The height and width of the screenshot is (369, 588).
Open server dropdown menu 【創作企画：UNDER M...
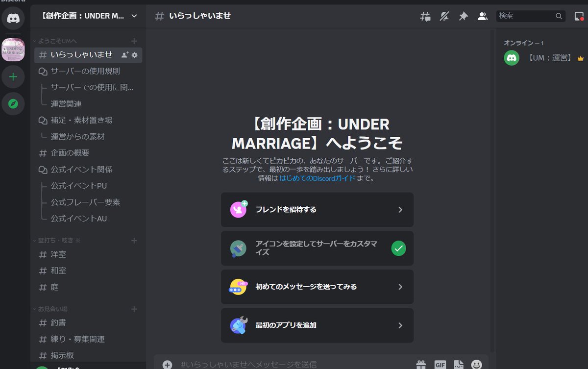(x=88, y=16)
